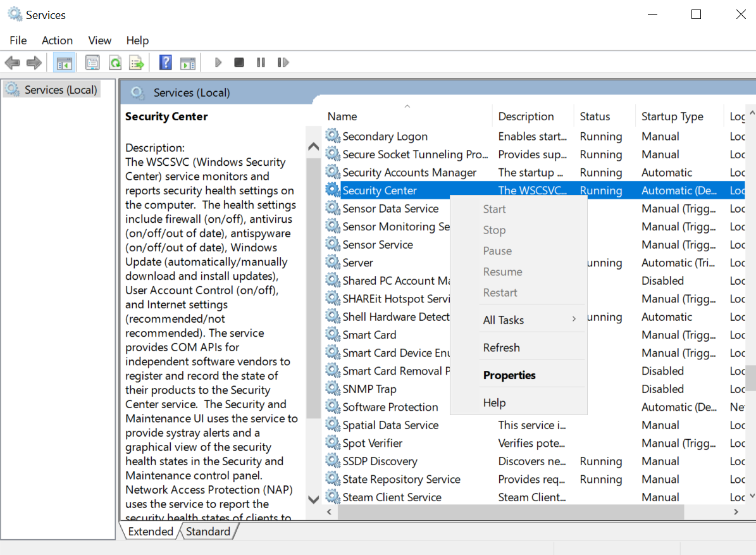Select the Smart Card Device Enumeration row
This screenshot has height=555, width=756.
[x=535, y=352]
